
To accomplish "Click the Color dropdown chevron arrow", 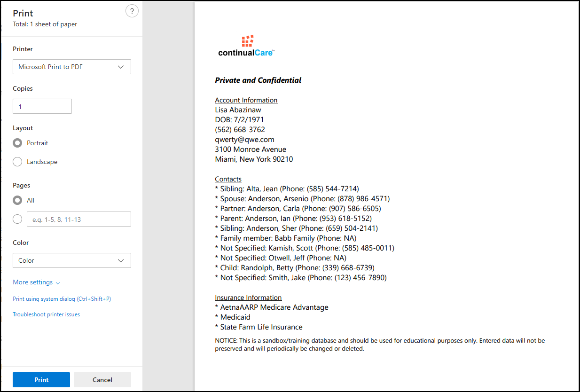I will [x=121, y=260].
